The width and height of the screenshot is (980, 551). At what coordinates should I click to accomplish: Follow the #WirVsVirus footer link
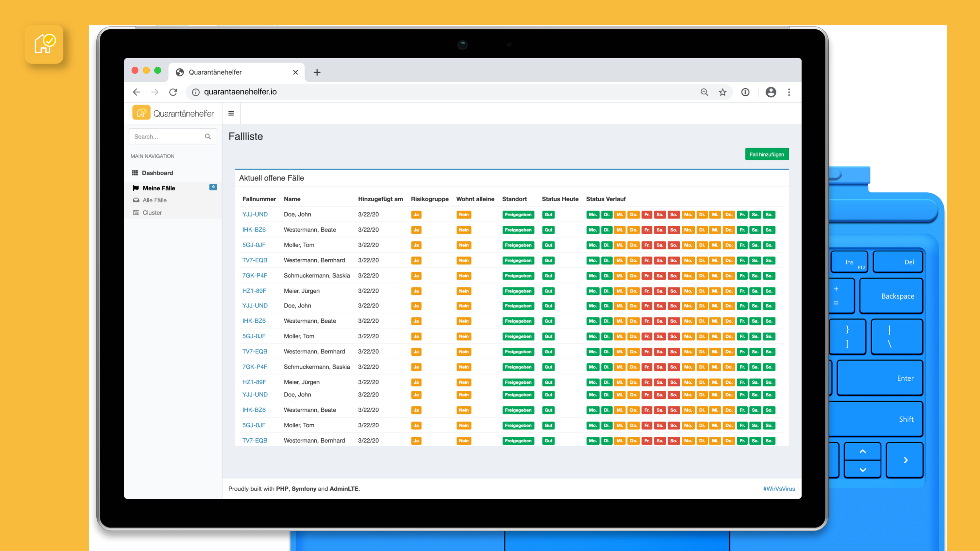coord(779,489)
